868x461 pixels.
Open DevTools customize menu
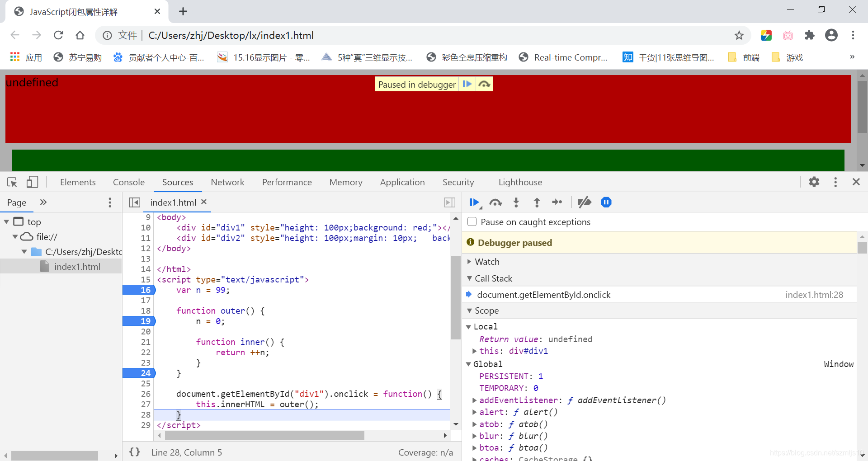[835, 182]
